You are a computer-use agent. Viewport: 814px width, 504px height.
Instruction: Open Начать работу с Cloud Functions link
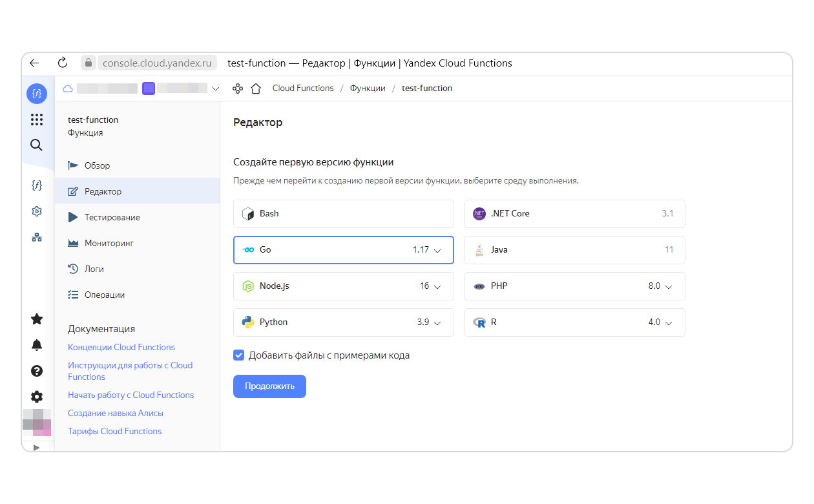pos(130,395)
